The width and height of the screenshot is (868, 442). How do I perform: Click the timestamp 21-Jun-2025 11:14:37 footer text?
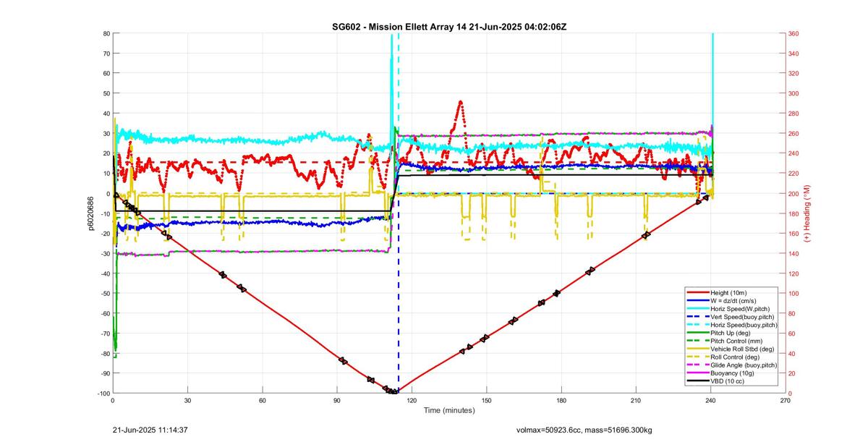150,430
